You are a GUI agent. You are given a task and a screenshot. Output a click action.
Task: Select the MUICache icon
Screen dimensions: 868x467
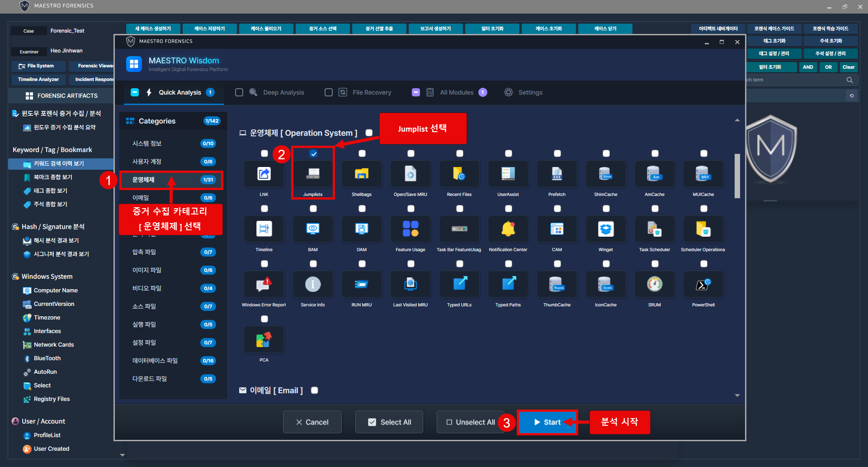703,174
